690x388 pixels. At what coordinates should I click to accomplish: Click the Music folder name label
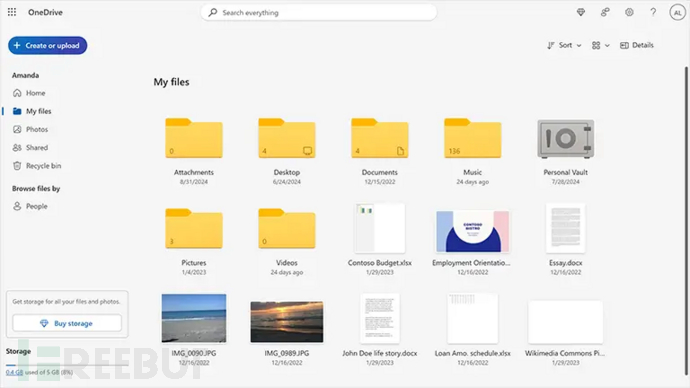click(473, 172)
